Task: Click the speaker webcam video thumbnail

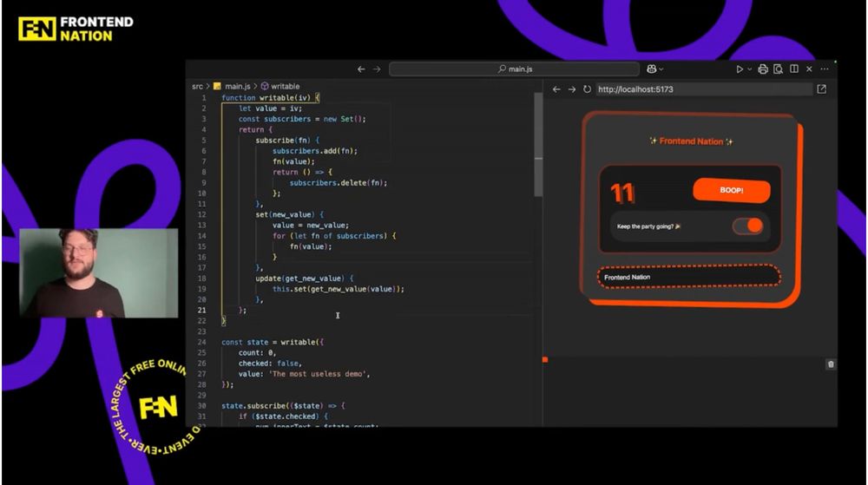Action: click(99, 273)
